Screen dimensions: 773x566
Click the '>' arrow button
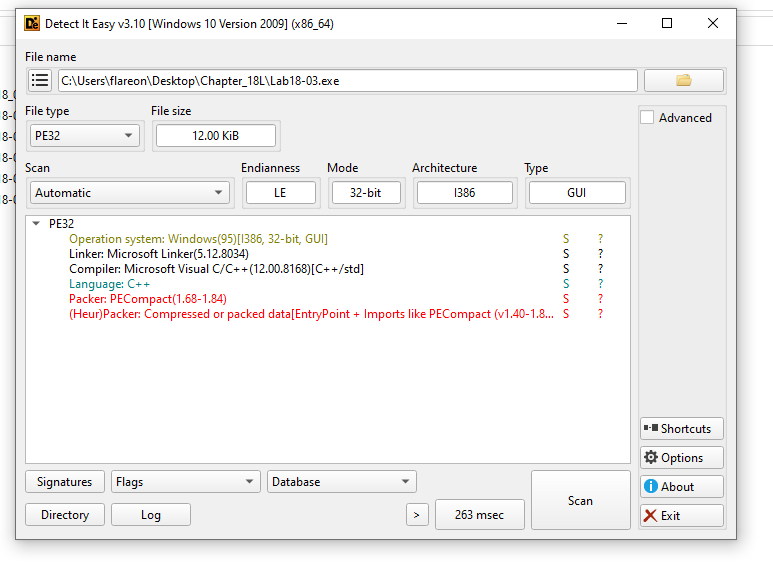(x=417, y=515)
